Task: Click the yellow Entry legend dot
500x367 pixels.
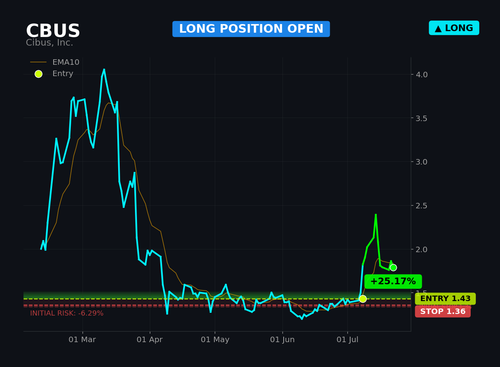Action: point(39,74)
